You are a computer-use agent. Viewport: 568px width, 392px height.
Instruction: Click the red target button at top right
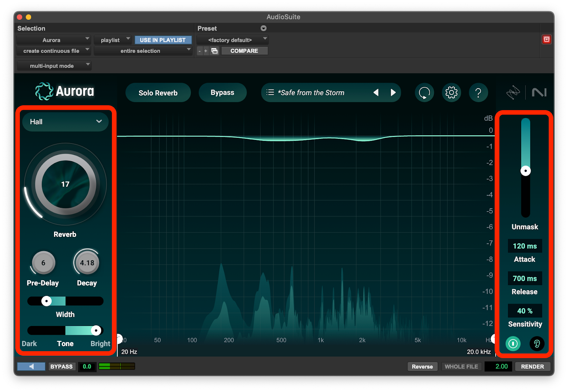[x=547, y=39]
